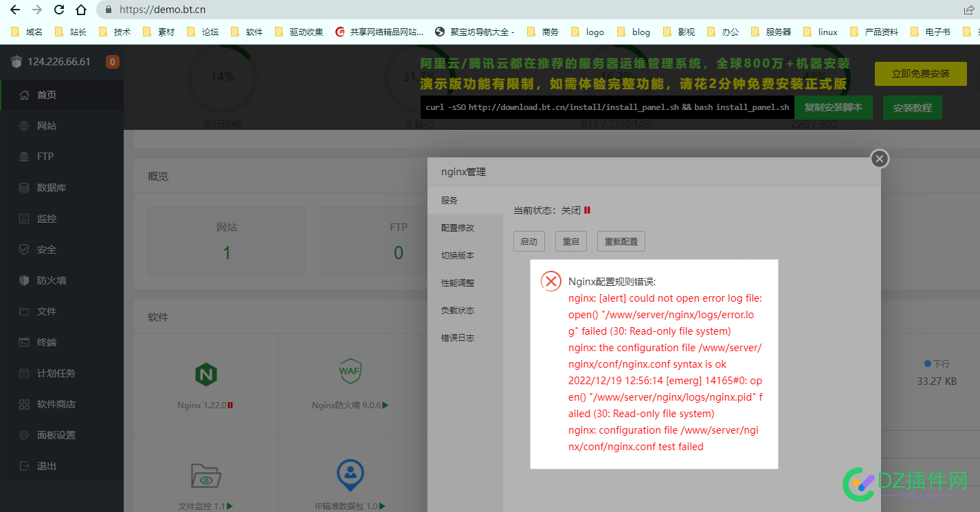
Task: Open the 产品资料 bookmark folder
Action: point(874,32)
